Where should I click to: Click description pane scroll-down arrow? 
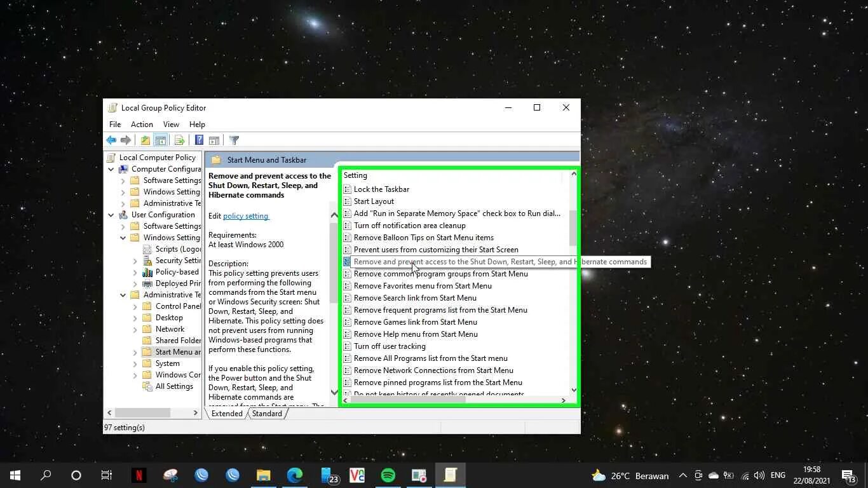point(334,392)
